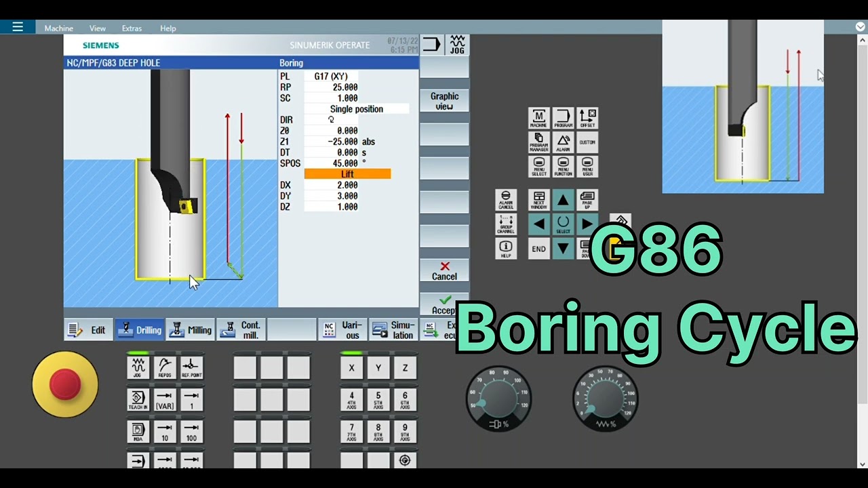Edit the SPOS value 45.000

(332, 163)
